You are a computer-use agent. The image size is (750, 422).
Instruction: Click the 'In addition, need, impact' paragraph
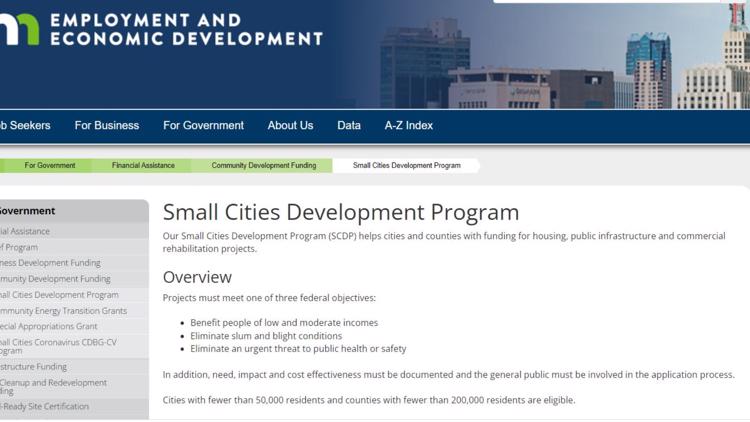pyautogui.click(x=449, y=375)
